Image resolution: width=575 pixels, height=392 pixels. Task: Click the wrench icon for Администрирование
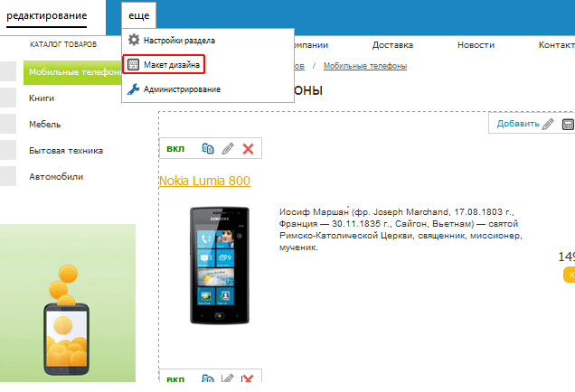click(x=134, y=89)
